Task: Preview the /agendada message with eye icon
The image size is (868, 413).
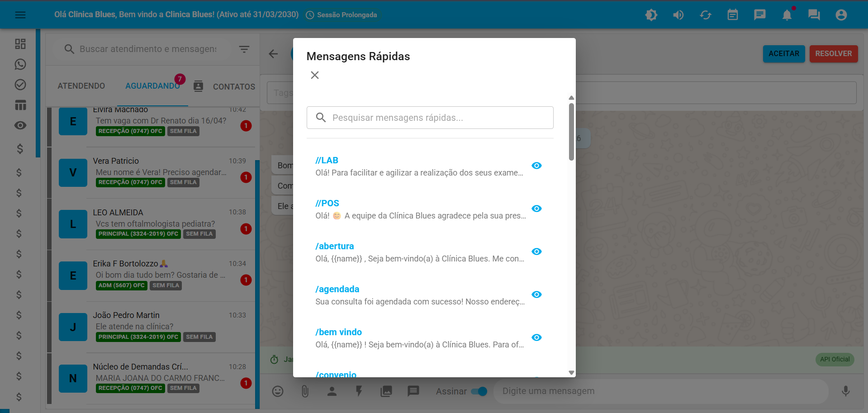Action: 536,294
